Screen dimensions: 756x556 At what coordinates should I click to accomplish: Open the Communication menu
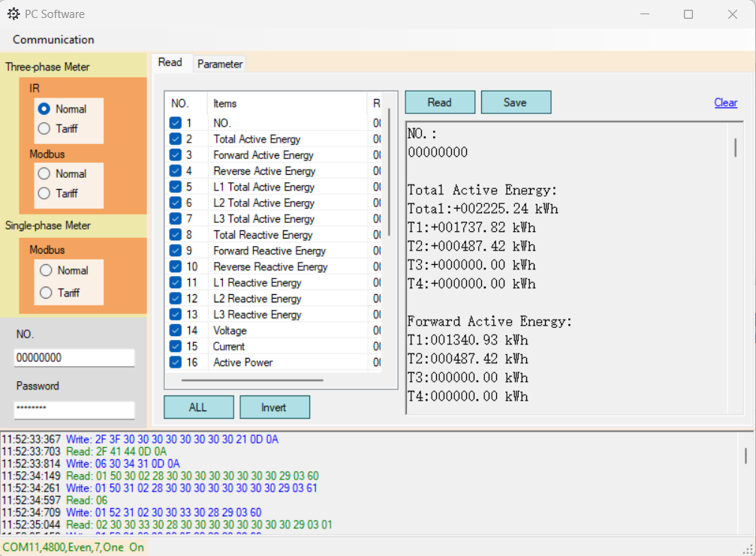click(x=53, y=40)
